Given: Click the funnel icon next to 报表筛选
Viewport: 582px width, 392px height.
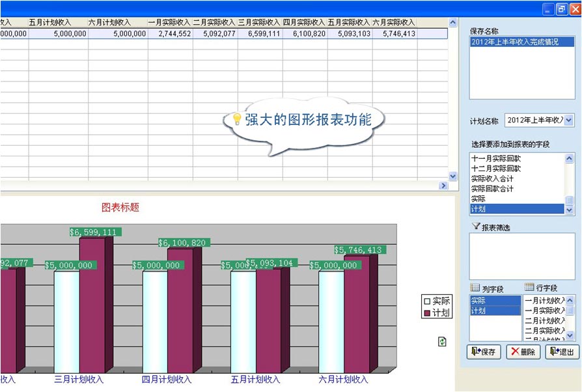Looking at the screenshot, I should coord(476,226).
